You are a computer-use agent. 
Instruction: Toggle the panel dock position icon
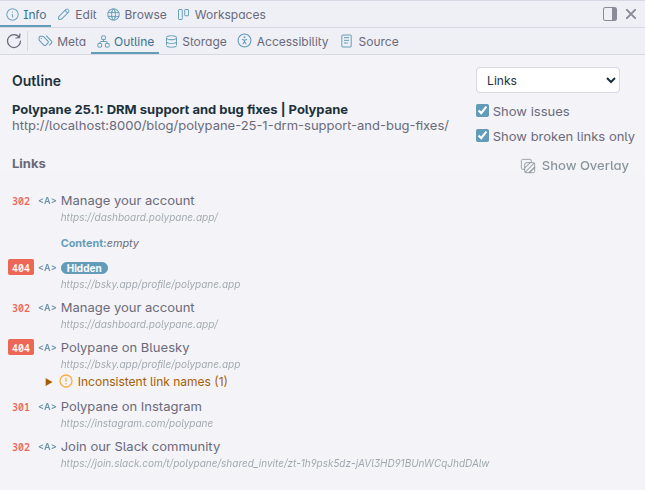tap(610, 14)
